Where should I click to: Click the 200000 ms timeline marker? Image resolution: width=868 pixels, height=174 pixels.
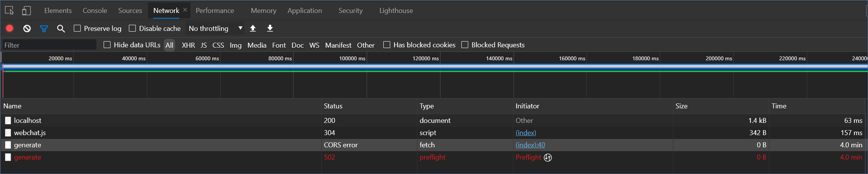[x=719, y=58]
